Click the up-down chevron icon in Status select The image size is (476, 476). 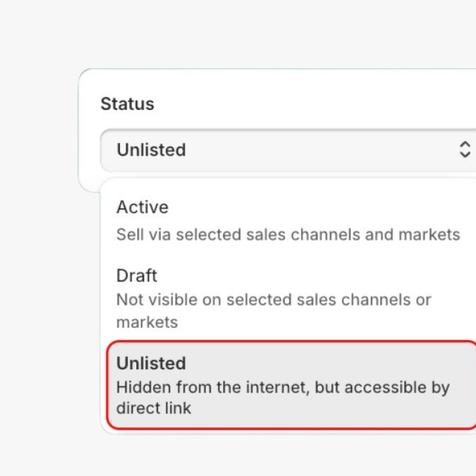tap(465, 150)
